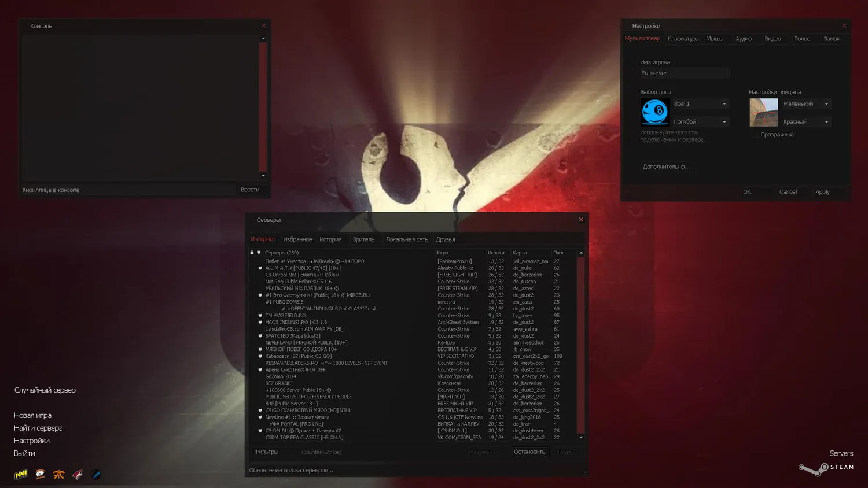
Task: Click the Остановить button
Action: point(529,452)
